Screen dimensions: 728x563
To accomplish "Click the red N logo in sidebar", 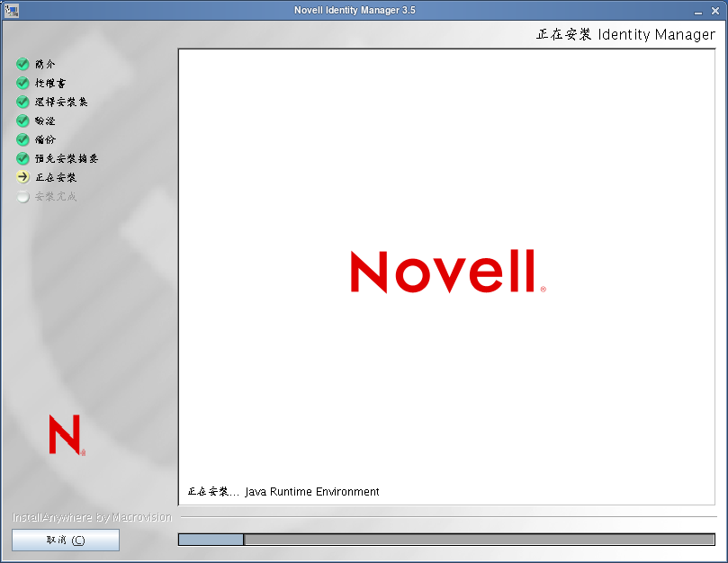I will pyautogui.click(x=67, y=435).
